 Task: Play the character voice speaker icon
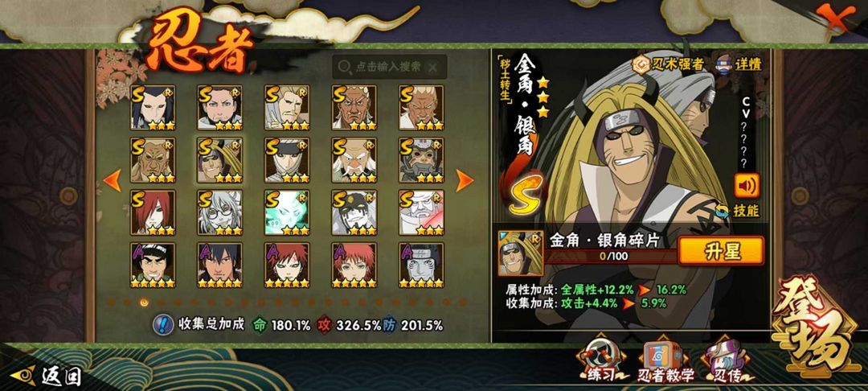pos(747,186)
